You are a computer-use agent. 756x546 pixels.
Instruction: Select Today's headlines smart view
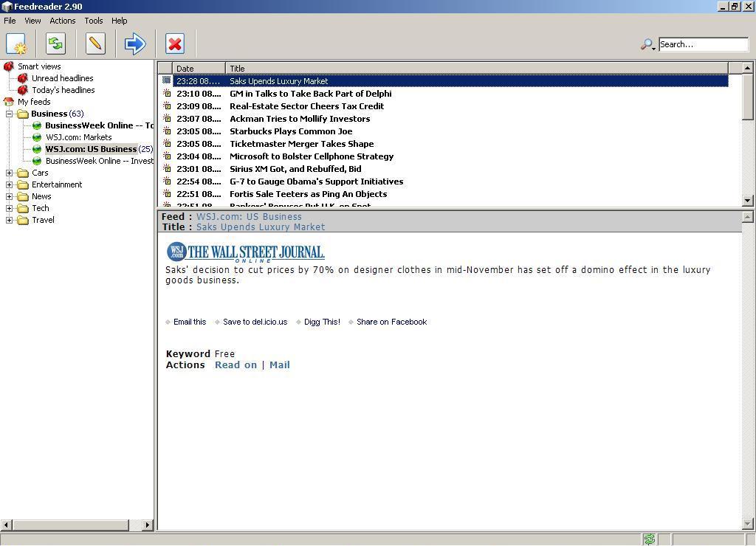62,89
